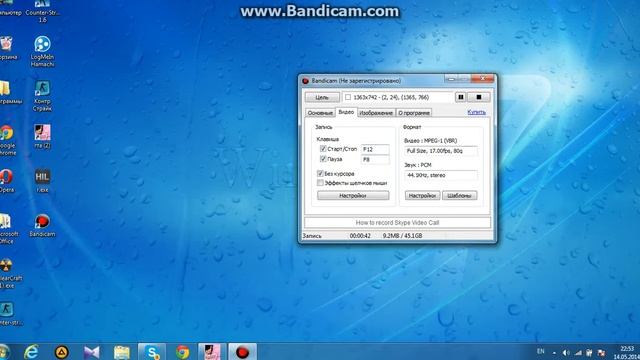
Task: Open the Counter-Strike 1.6 desktop shortcut
Action: 42,11
